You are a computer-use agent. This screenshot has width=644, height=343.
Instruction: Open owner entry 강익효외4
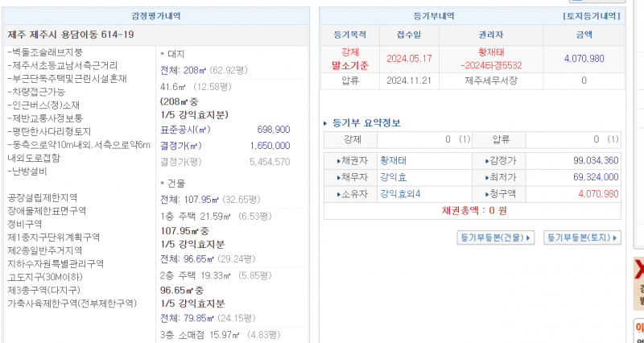click(x=400, y=193)
